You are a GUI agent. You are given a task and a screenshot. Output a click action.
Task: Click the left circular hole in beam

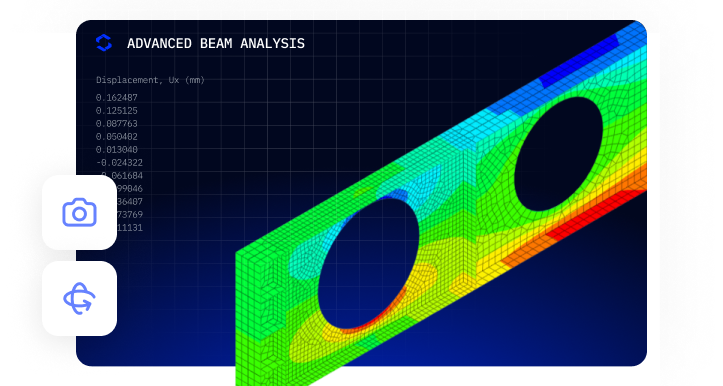pos(368,263)
